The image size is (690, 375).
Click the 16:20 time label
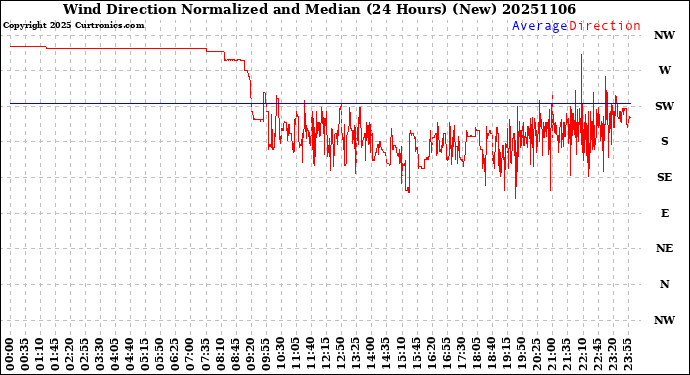pyautogui.click(x=431, y=355)
